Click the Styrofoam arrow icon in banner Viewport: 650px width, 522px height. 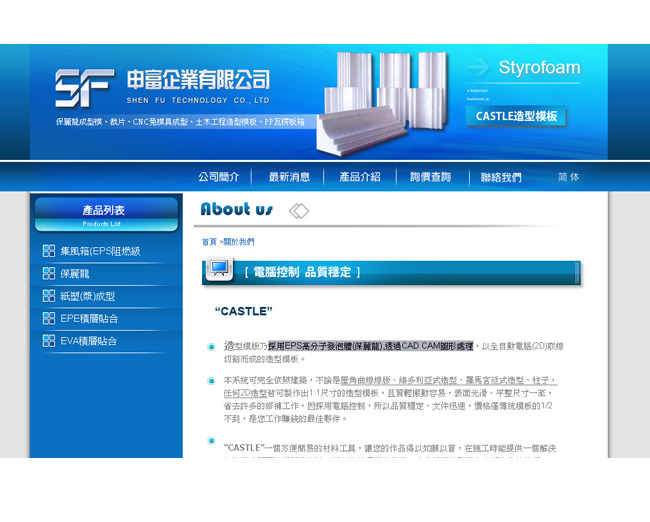[x=477, y=67]
